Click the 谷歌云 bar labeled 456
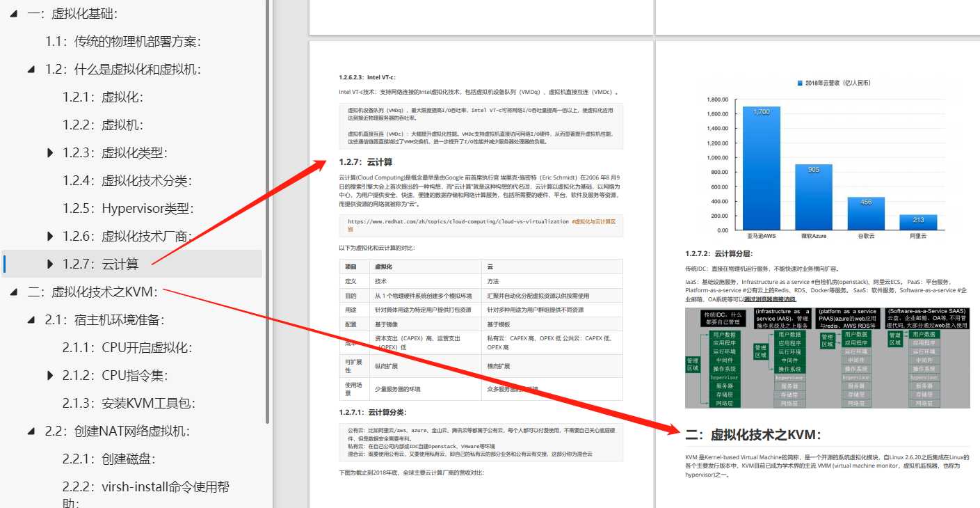980x508 pixels. click(866, 213)
